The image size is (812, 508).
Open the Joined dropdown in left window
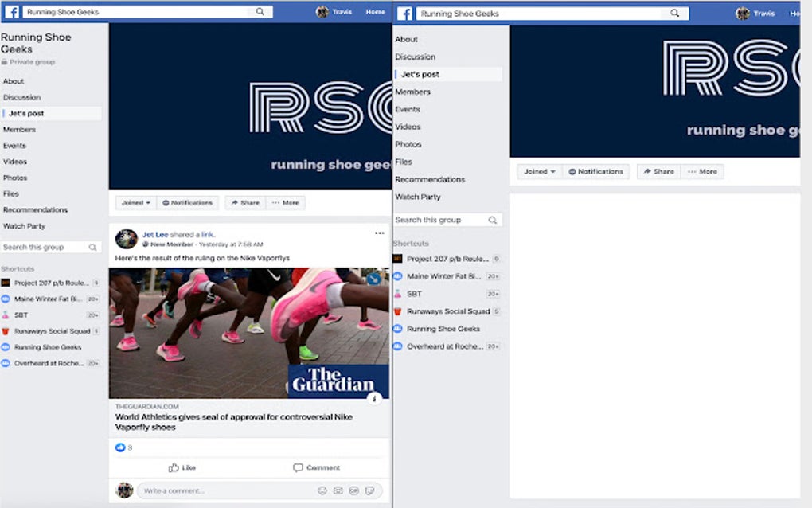pos(135,202)
